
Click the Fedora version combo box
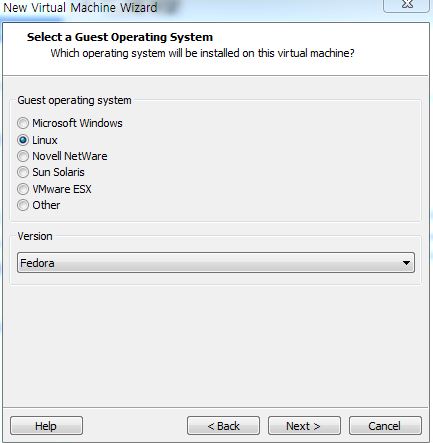[x=216, y=263]
